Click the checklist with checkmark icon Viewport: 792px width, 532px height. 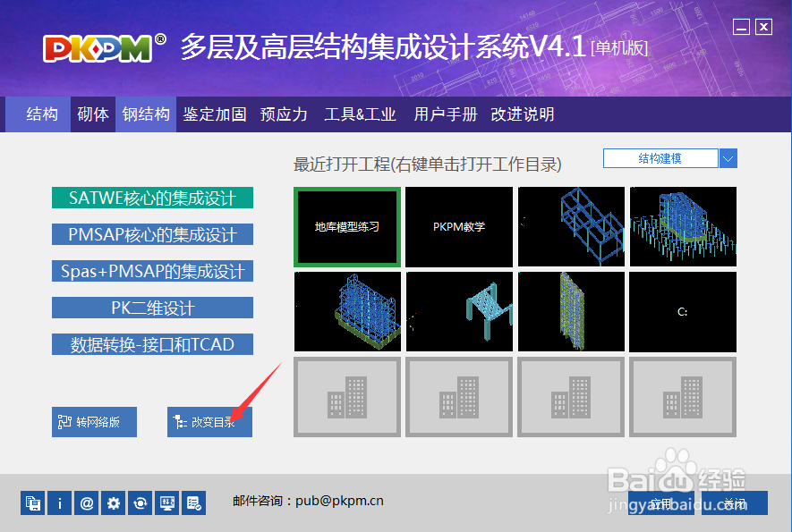(x=193, y=502)
